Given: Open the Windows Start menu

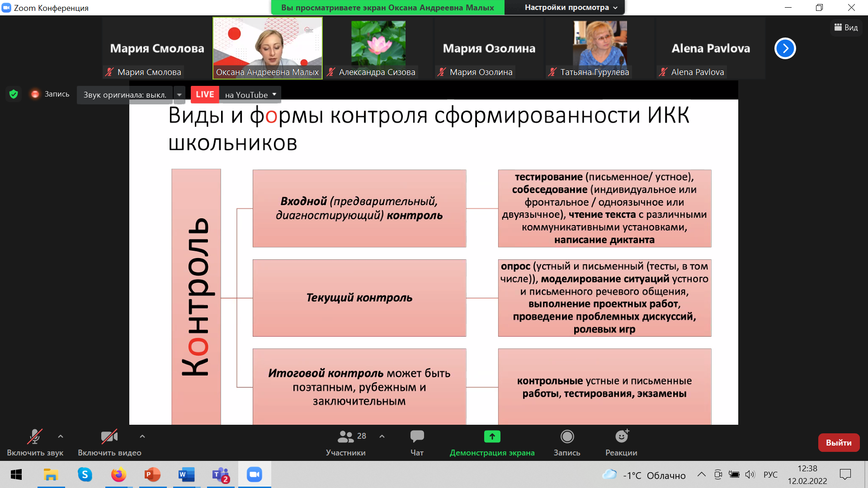Looking at the screenshot, I should [x=16, y=475].
